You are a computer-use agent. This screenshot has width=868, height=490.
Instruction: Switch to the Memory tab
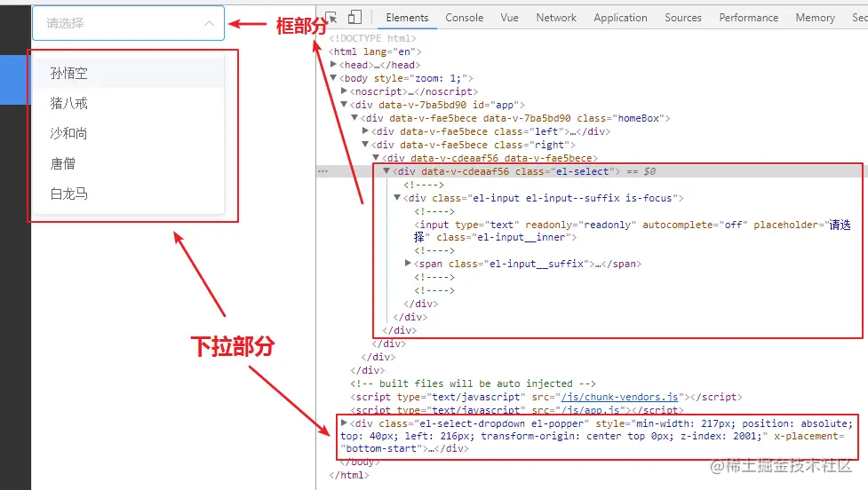tap(815, 18)
